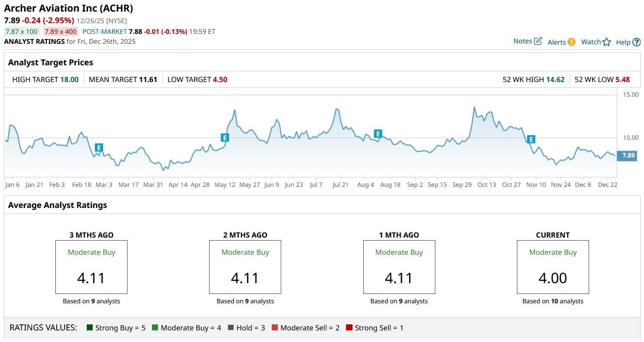Select the earnings E marker near Mar 3
Viewport: 644px width, 342px height.
99,148
